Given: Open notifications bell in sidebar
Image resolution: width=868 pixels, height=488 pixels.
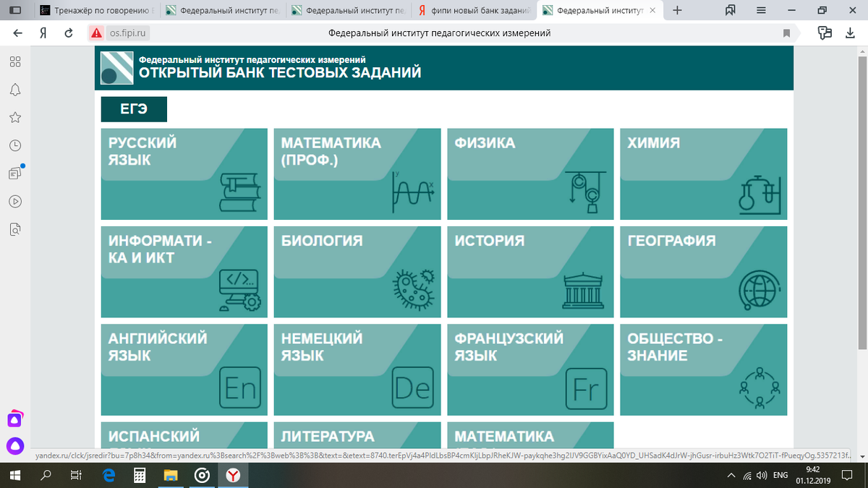Looking at the screenshot, I should pos(15,90).
